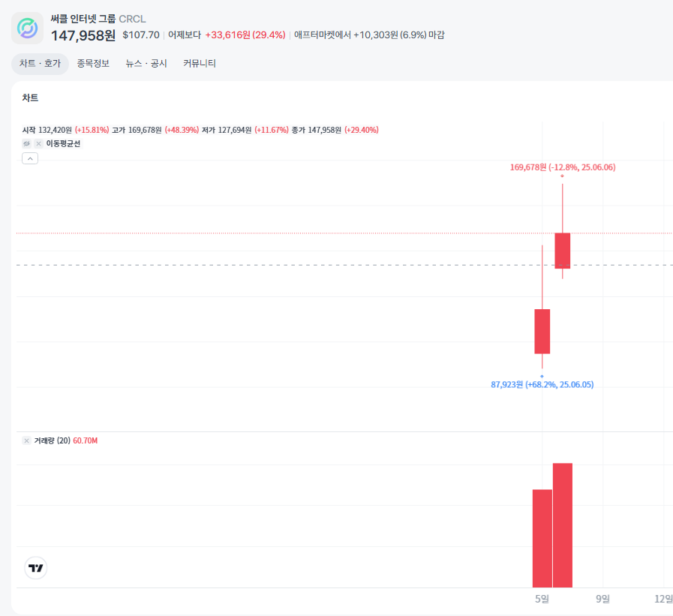Click the 9일 date axis label
Image resolution: width=673 pixels, height=616 pixels.
point(602,599)
